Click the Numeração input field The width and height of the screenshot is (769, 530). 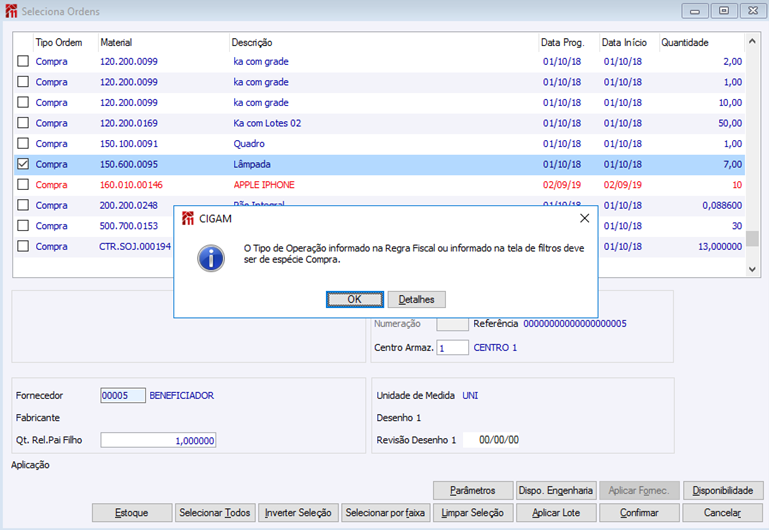click(452, 324)
